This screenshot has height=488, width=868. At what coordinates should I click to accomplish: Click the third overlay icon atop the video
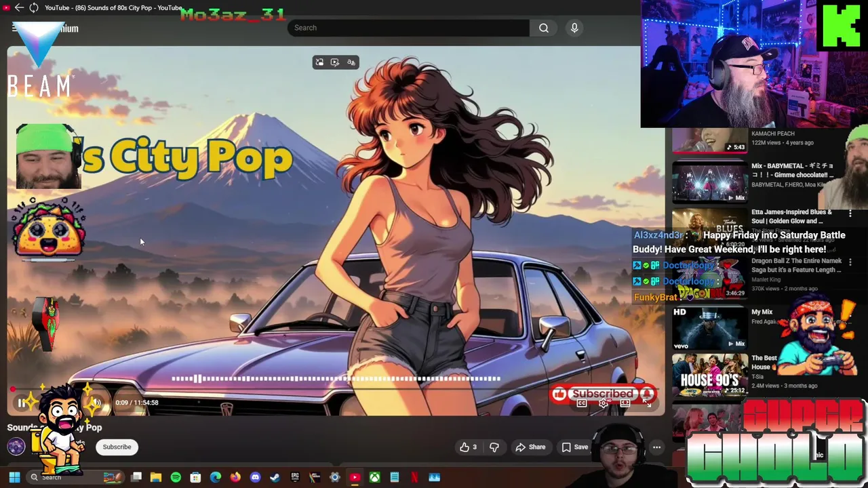pyautogui.click(x=351, y=62)
